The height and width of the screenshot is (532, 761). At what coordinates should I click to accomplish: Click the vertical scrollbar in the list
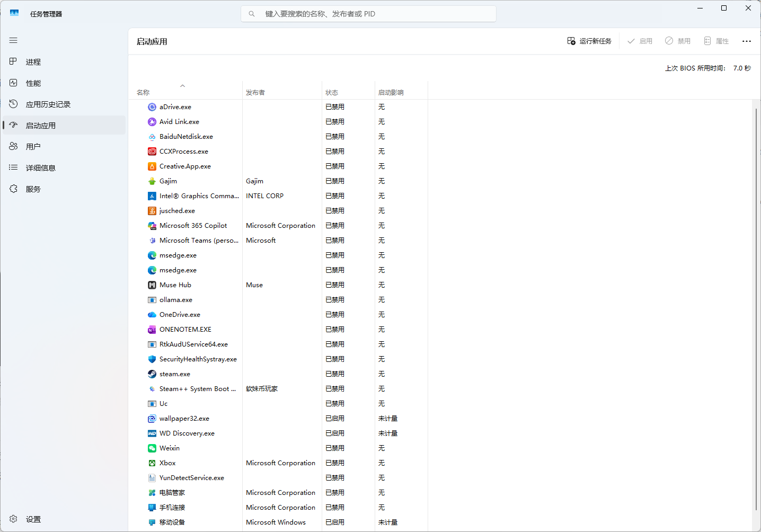pyautogui.click(x=756, y=307)
